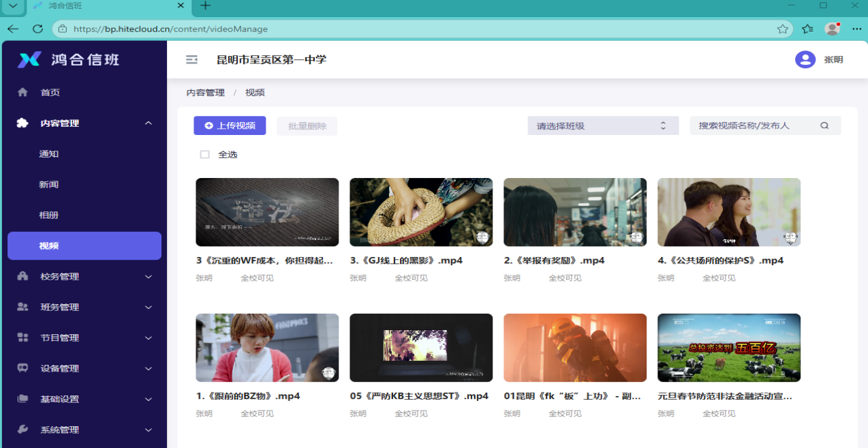868x448 pixels.
Task: Open the 内容管理 breadcrumb link
Action: tap(205, 92)
